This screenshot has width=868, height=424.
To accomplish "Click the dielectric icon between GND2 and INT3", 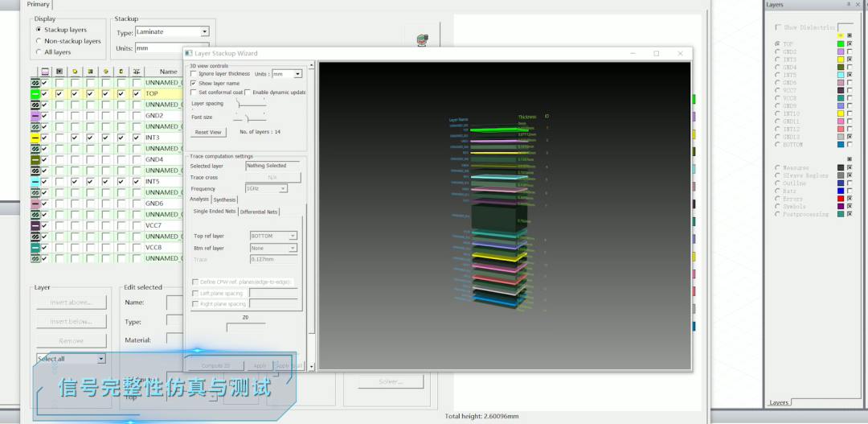I will point(35,126).
